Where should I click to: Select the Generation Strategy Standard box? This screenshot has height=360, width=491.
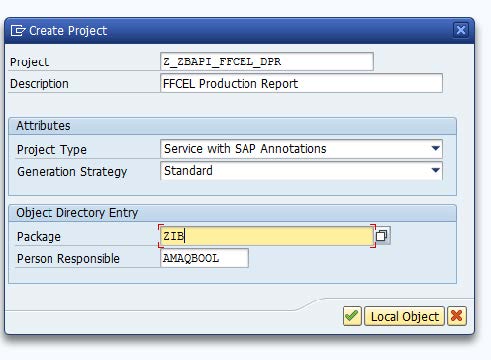[301, 171]
